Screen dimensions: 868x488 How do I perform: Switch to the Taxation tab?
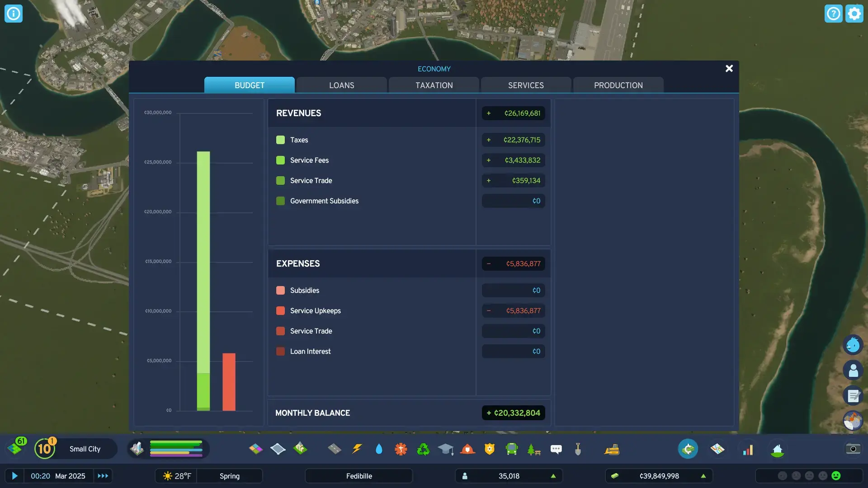point(434,85)
